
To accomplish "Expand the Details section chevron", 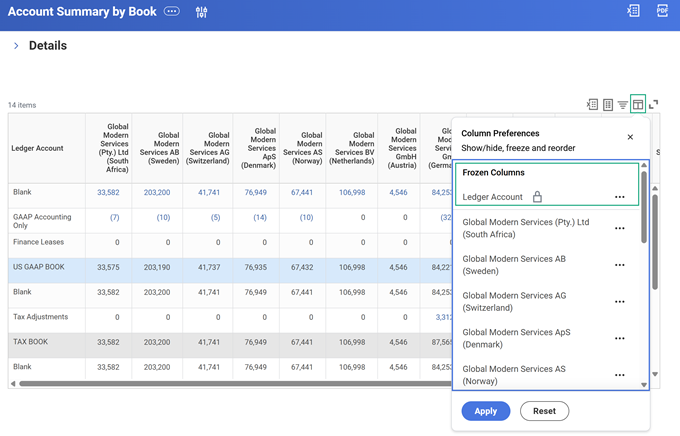I will (16, 46).
